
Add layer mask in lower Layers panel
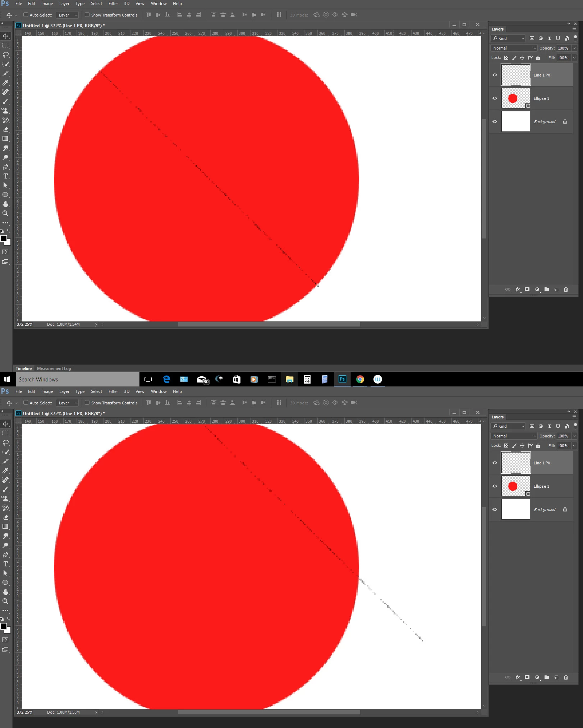point(527,677)
